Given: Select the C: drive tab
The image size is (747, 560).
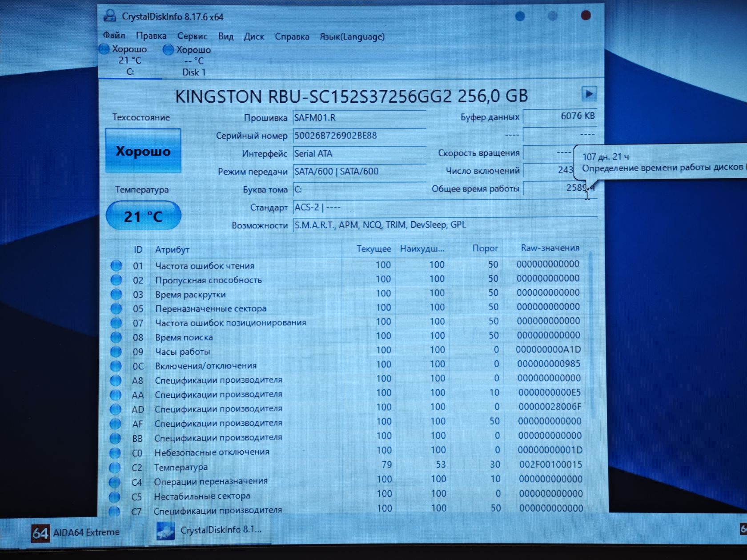Looking at the screenshot, I should click(x=129, y=60).
